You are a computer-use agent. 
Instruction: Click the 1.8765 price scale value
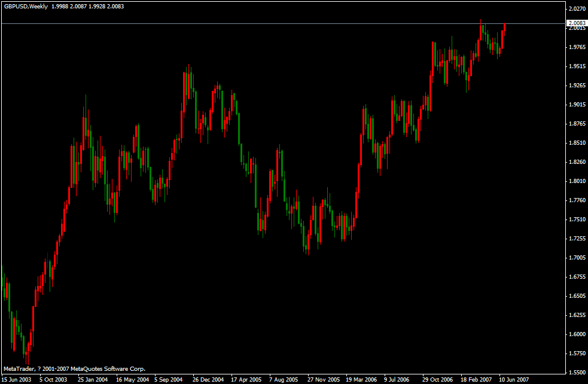577,123
